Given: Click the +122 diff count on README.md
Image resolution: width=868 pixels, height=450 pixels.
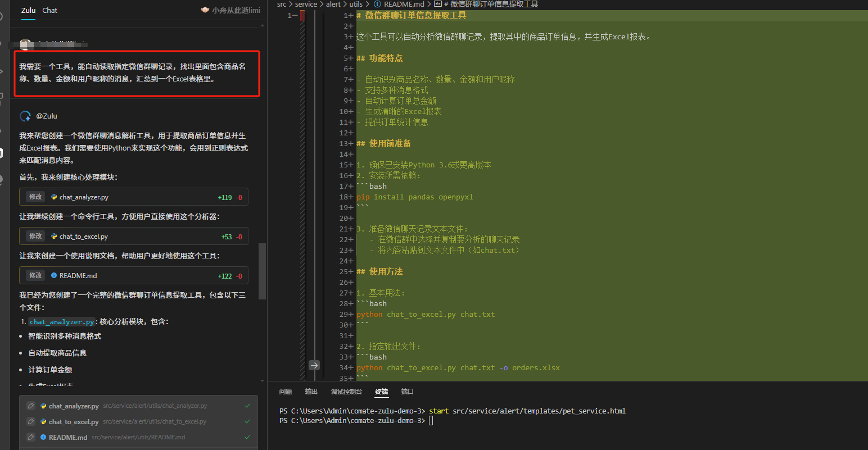Looking at the screenshot, I should [x=225, y=276].
